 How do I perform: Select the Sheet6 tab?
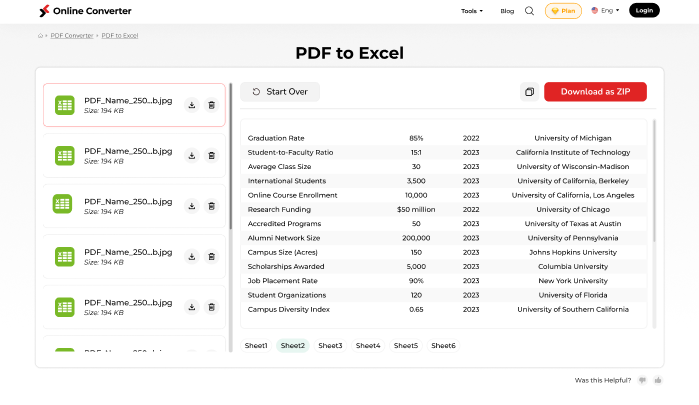pos(443,345)
